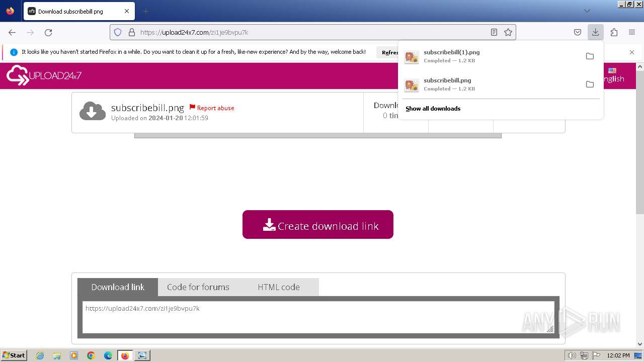
Task: Click Firefox taskbar button
Action: (x=125, y=355)
